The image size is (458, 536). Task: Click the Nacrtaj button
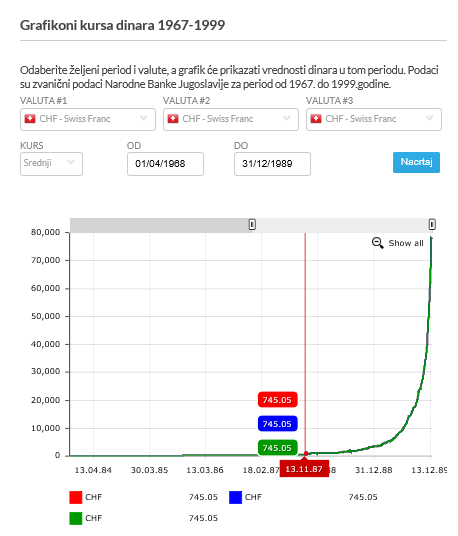coord(416,162)
